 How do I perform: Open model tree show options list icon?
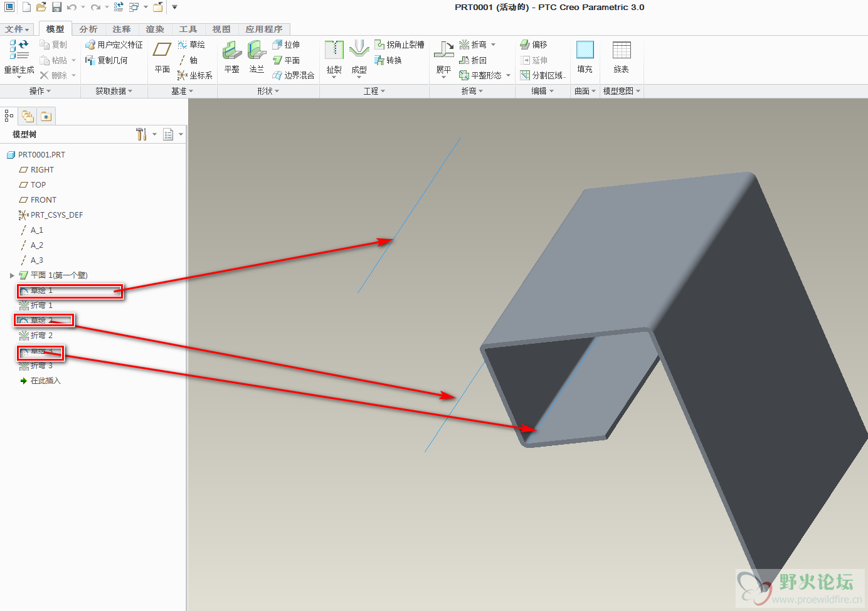(x=168, y=134)
